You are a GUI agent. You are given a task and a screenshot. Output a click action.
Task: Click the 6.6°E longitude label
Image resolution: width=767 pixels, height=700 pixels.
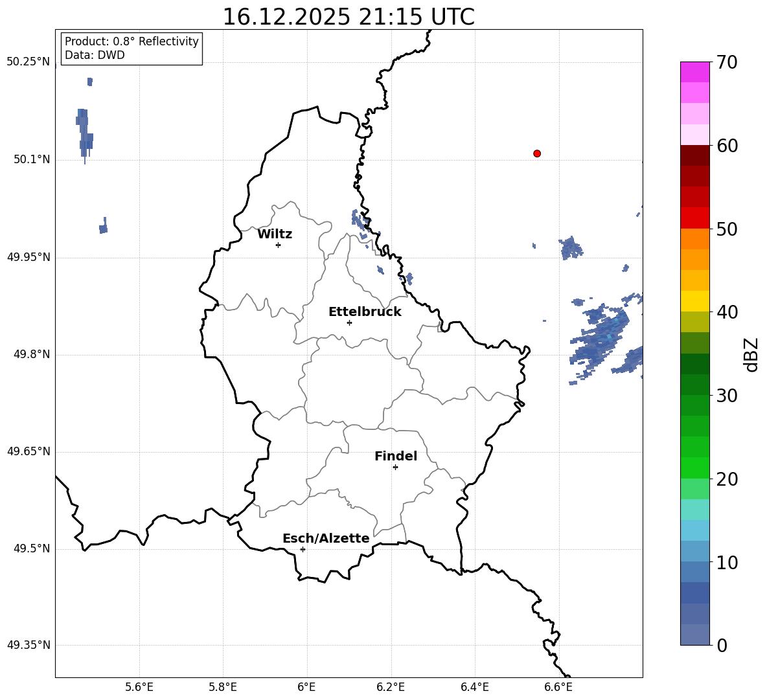[x=558, y=687]
